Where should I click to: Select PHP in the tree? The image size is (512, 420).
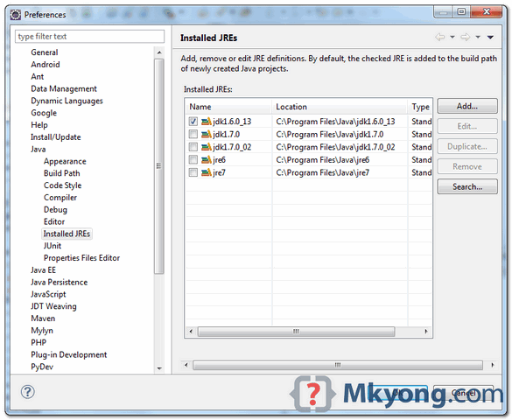coord(39,342)
